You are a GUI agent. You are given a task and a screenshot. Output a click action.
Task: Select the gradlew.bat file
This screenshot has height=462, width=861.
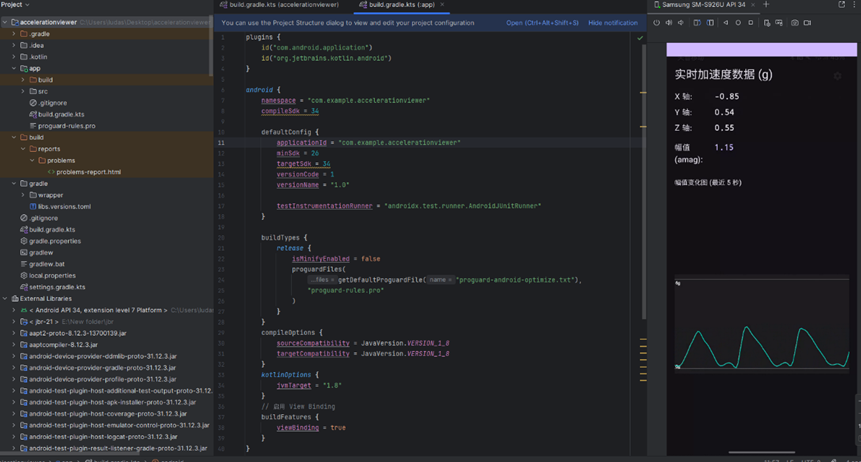tap(42, 264)
